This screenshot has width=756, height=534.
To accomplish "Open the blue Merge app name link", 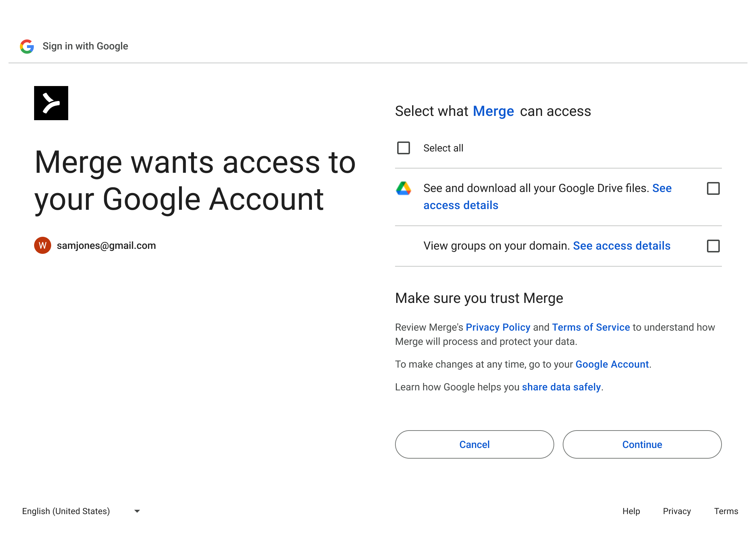I will tap(493, 111).
